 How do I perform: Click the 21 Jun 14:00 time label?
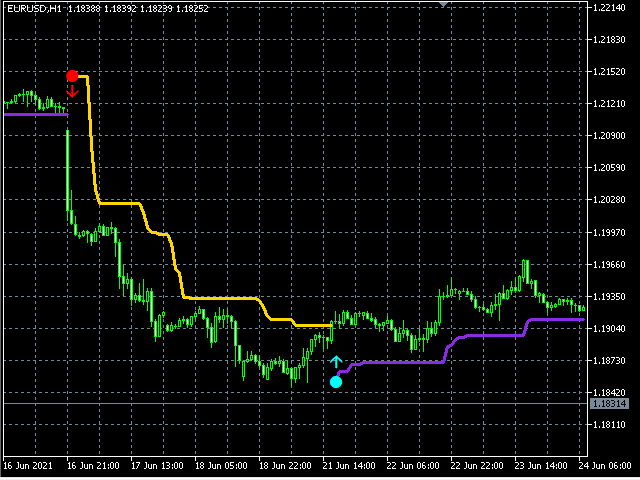349,466
